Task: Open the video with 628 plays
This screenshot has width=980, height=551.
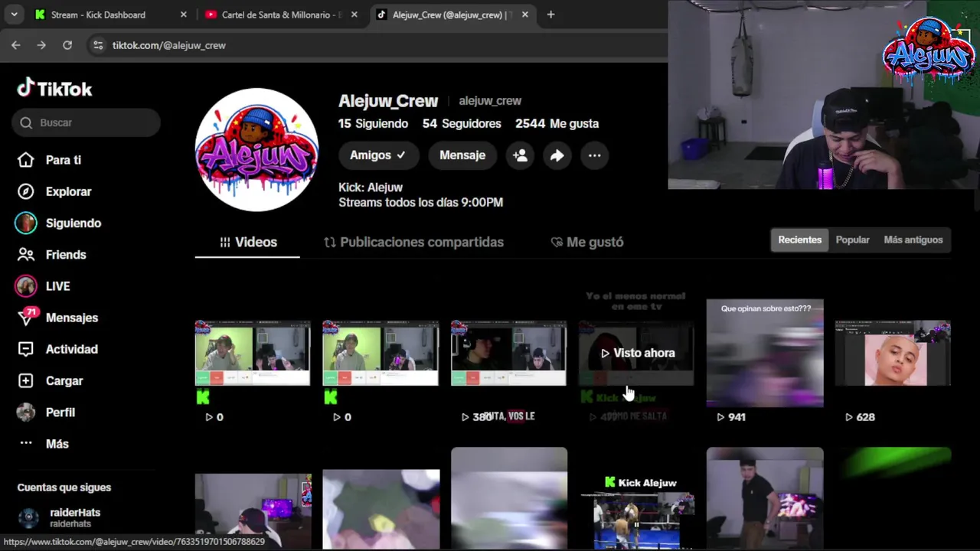Action: 893,353
